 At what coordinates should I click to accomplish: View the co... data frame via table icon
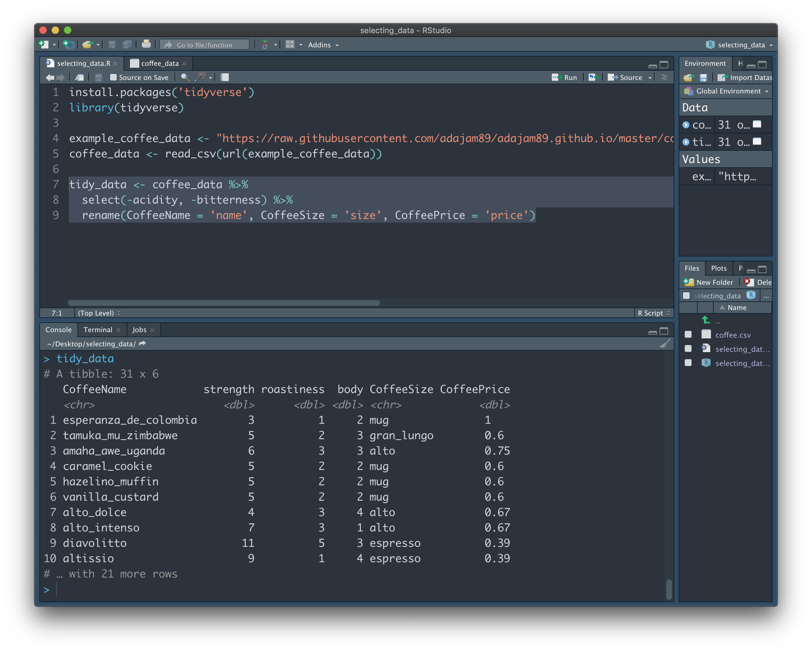point(757,124)
